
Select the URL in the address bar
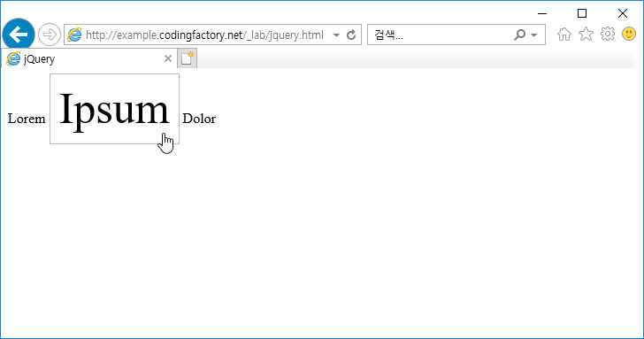tap(204, 35)
